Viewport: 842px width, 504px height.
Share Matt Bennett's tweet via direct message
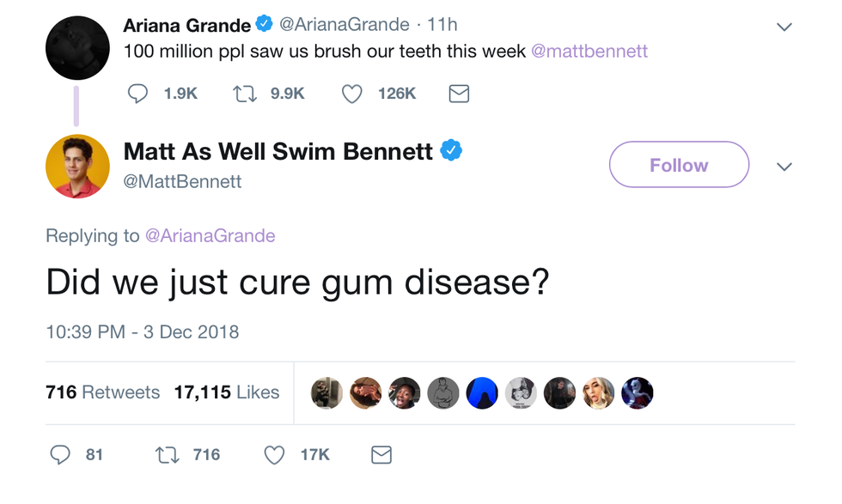pyautogui.click(x=381, y=454)
